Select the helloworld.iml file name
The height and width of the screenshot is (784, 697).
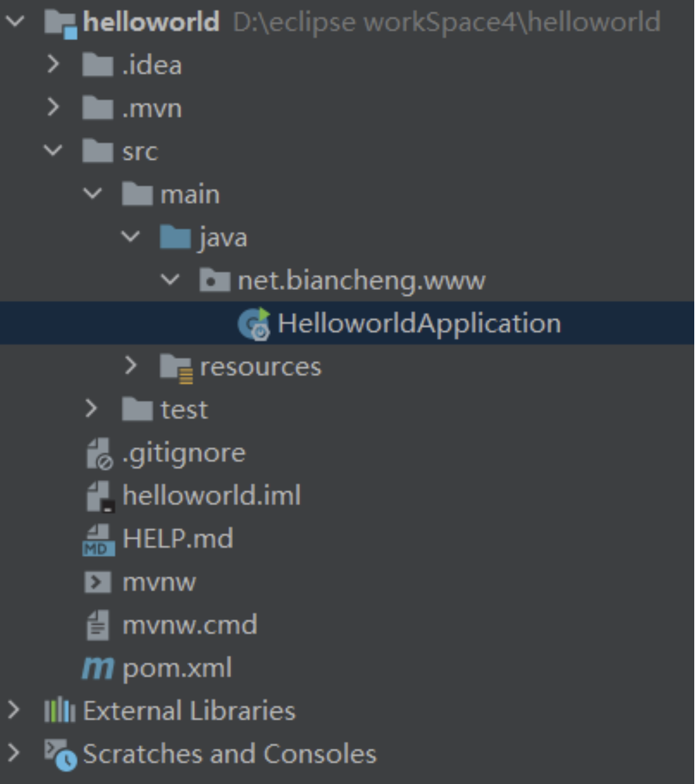pyautogui.click(x=212, y=495)
